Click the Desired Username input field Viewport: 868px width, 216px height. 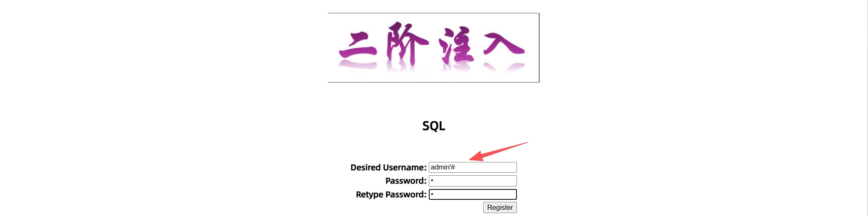click(472, 167)
